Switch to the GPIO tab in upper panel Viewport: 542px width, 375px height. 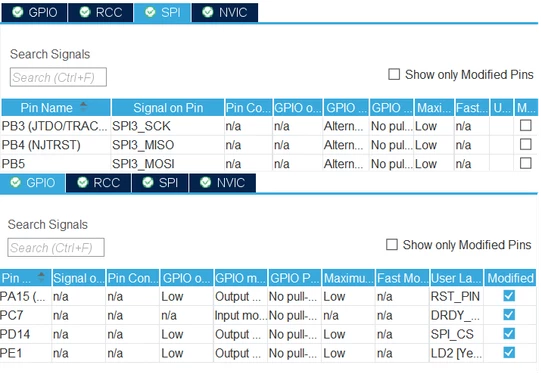34,12
